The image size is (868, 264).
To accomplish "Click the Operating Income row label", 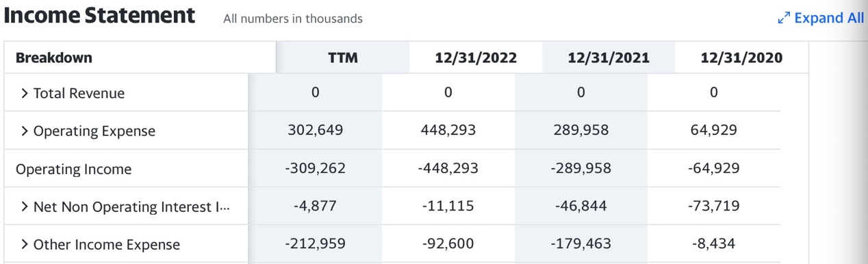I will (x=73, y=169).
